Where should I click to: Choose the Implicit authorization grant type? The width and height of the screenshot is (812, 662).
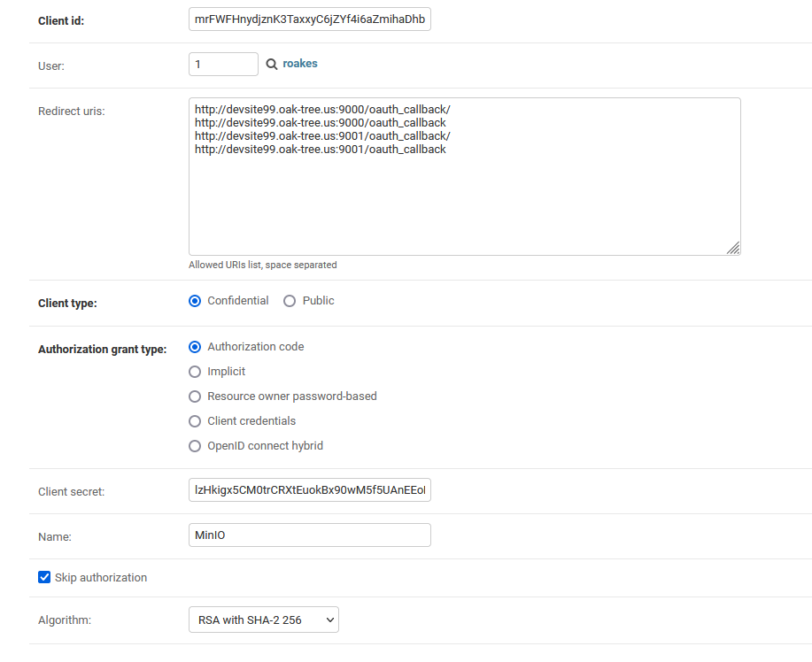coord(194,372)
